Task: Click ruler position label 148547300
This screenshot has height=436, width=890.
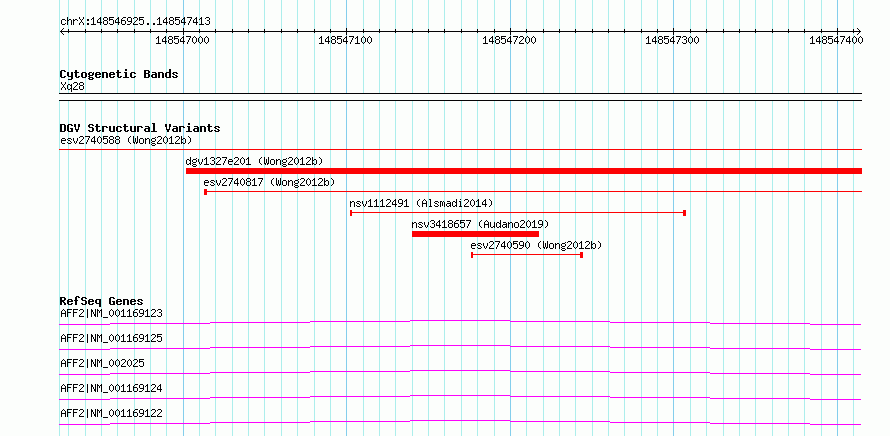Action: [673, 40]
